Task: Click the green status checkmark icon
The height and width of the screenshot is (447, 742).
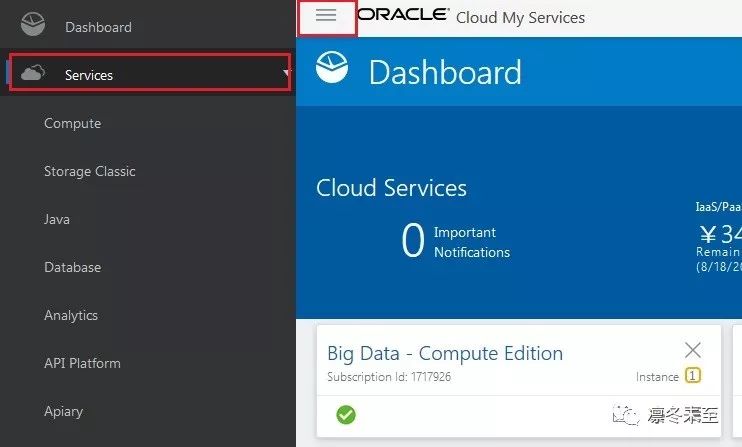Action: pyautogui.click(x=346, y=415)
